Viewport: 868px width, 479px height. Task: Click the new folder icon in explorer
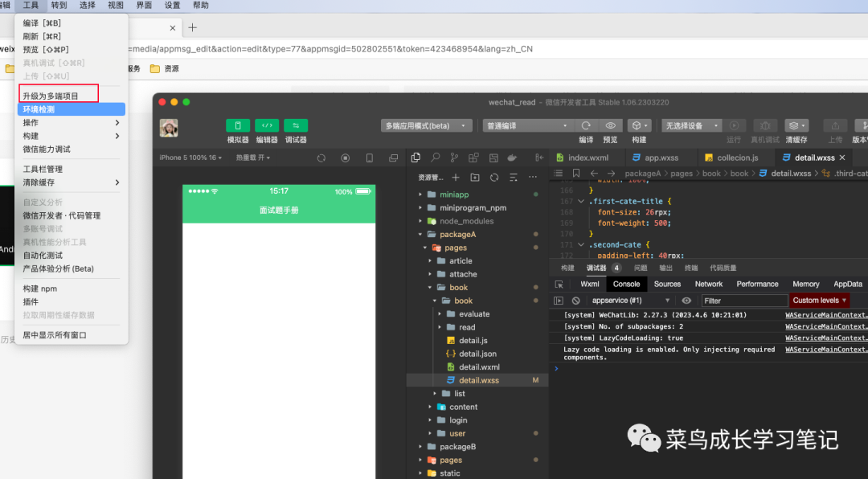475,177
